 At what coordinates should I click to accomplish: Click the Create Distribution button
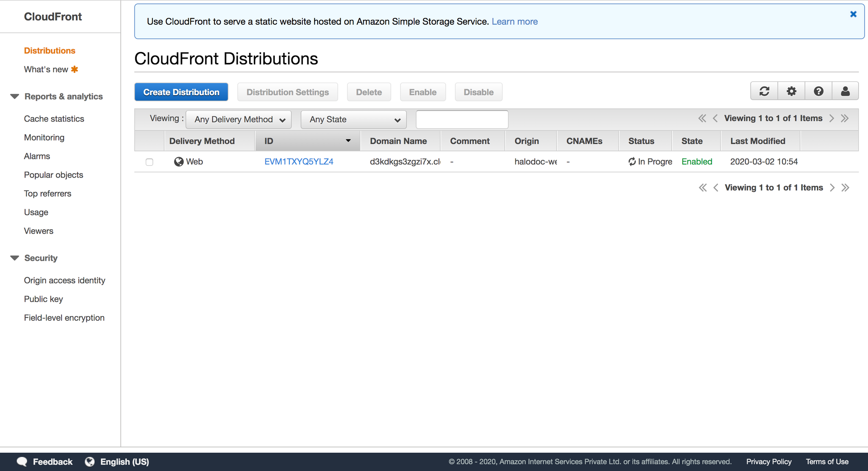[x=181, y=92]
